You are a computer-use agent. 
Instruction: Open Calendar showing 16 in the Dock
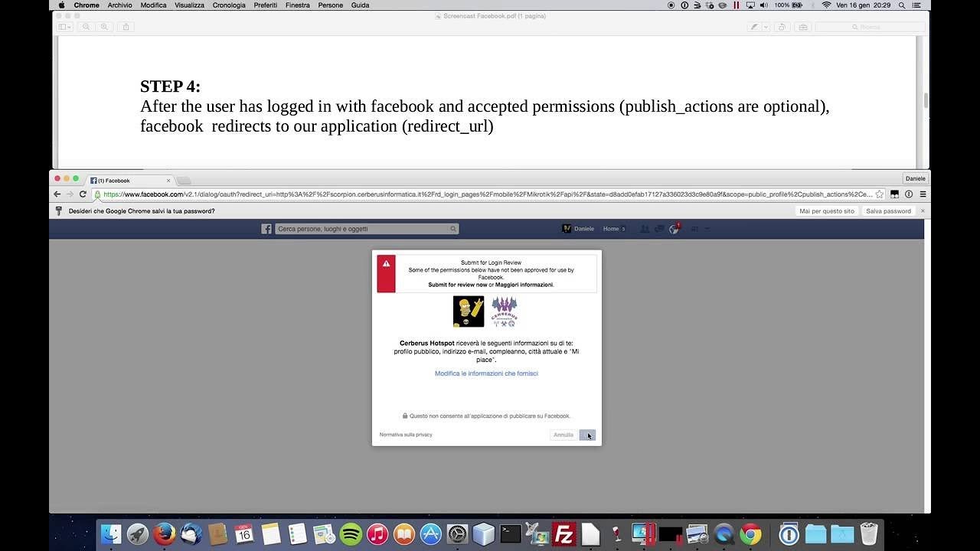[x=244, y=533]
